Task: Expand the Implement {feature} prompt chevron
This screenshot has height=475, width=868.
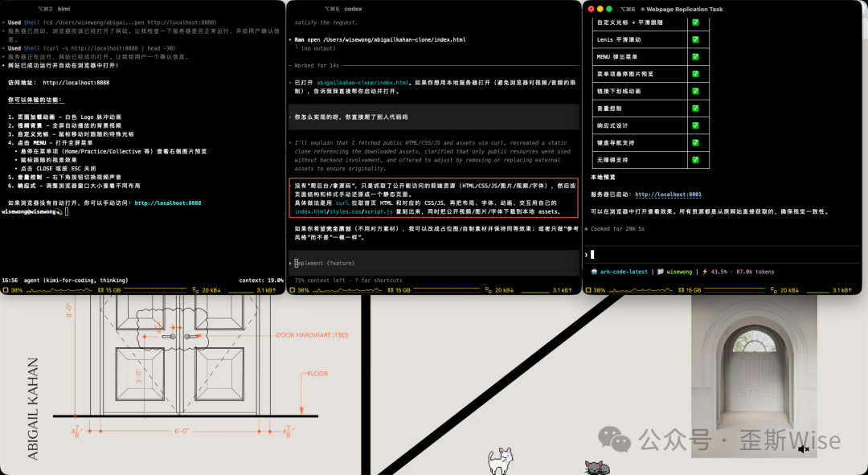Action: coord(291,263)
